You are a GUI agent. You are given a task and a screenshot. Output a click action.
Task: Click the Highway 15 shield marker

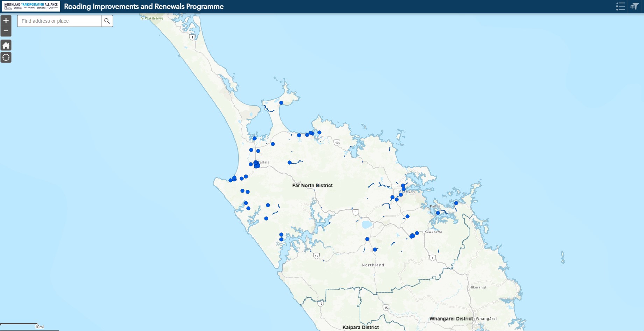tap(386, 308)
